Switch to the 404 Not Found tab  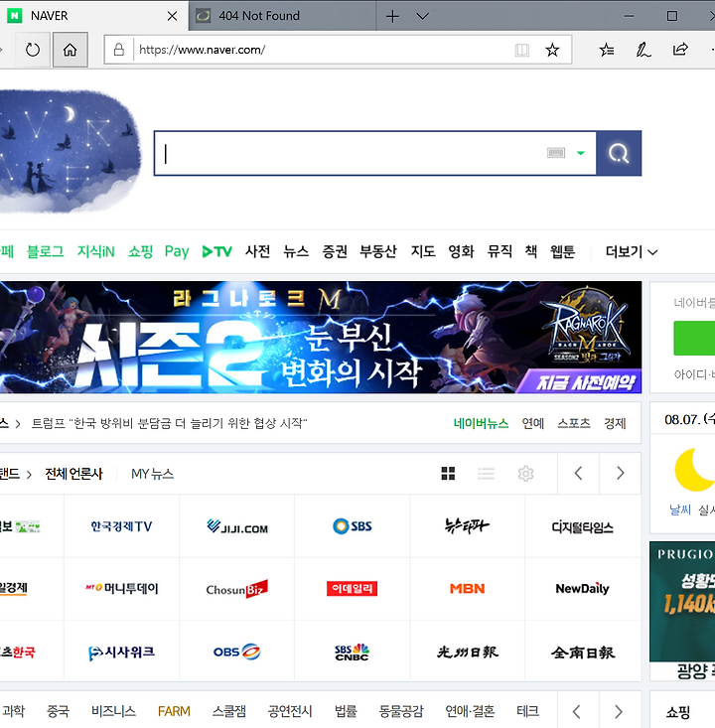[x=282, y=16]
